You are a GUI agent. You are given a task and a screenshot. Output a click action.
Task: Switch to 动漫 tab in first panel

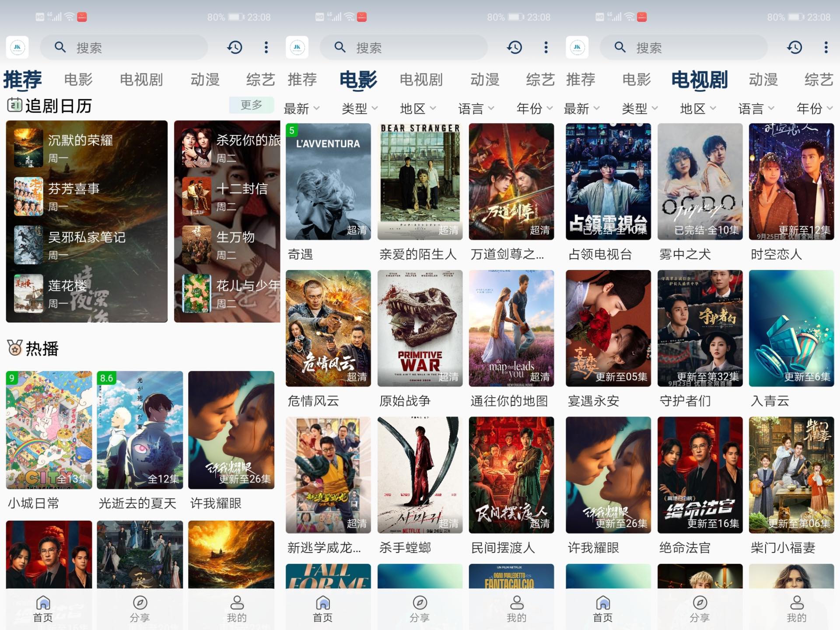click(205, 80)
